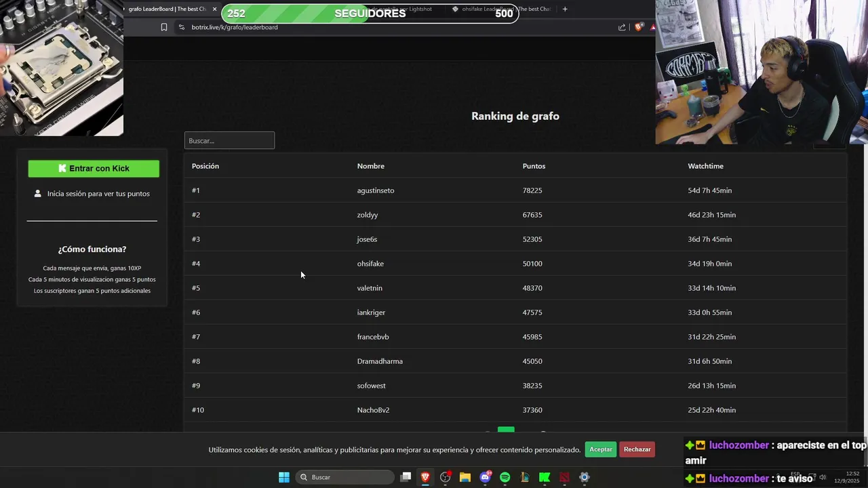Accept cookies with Aceptar button
Viewport: 868px width, 488px height.
click(601, 449)
